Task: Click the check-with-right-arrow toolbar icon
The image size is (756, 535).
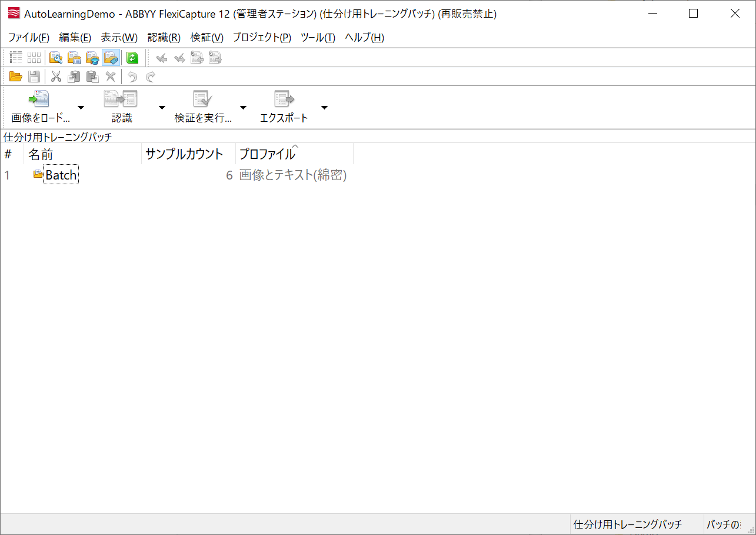Action: (179, 58)
